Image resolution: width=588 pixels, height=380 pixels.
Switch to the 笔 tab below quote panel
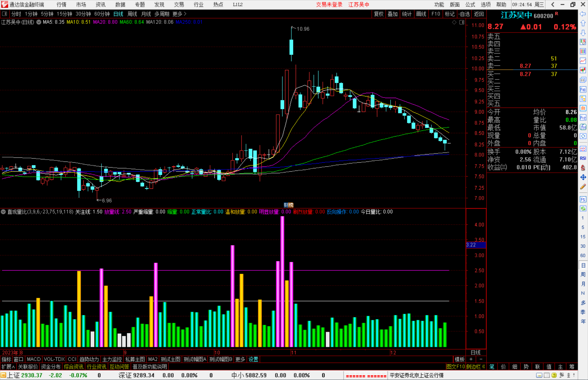click(x=492, y=367)
